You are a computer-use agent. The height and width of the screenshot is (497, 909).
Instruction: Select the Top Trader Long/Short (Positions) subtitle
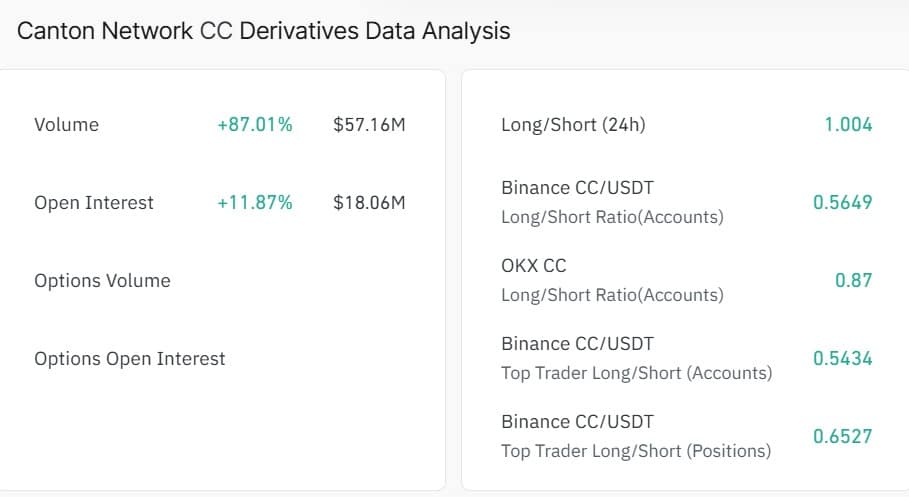(636, 451)
